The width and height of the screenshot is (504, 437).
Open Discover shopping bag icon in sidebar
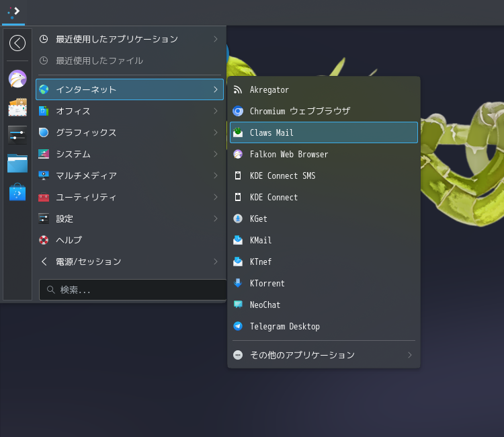point(17,192)
